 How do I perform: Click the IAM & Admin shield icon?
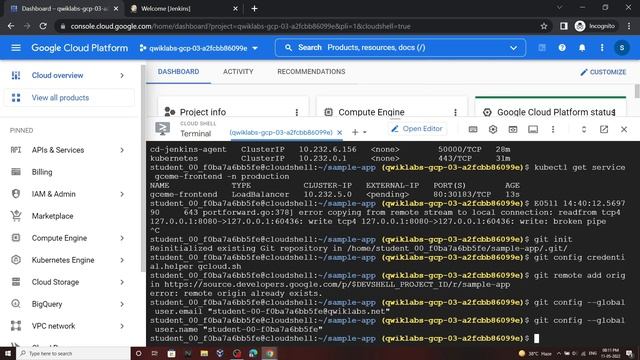[16, 194]
